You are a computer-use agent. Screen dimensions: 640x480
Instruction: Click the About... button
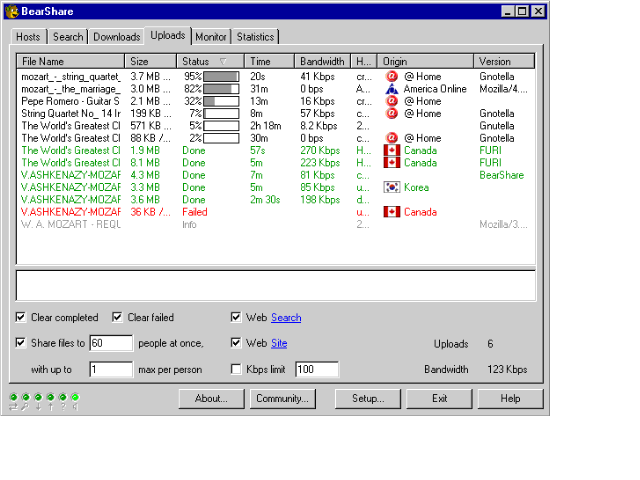coord(211,398)
